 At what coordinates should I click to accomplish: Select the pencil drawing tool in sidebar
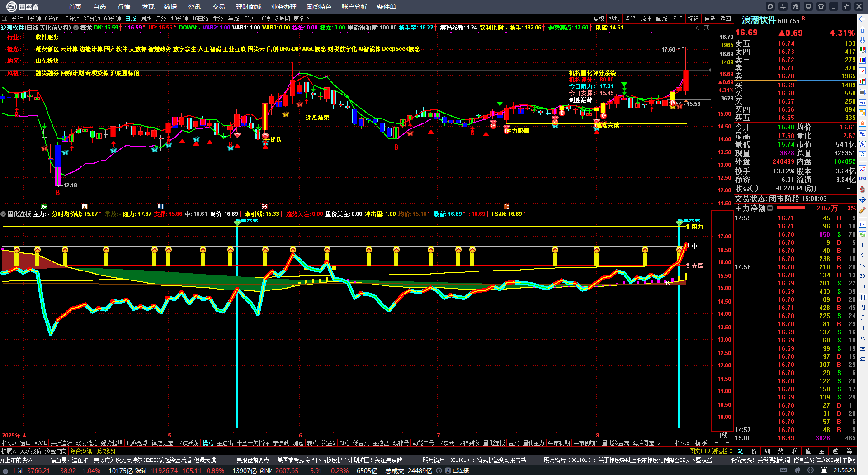(863, 210)
